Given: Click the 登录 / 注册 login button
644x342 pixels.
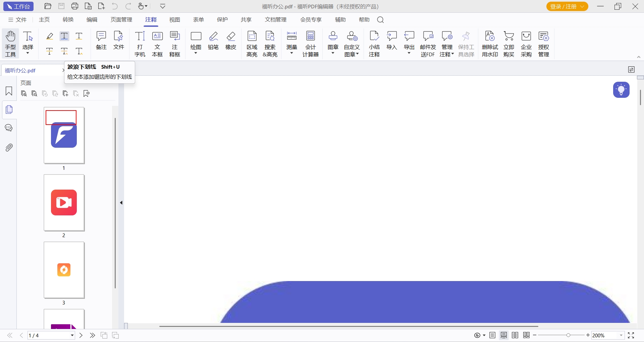Looking at the screenshot, I should pos(567,6).
